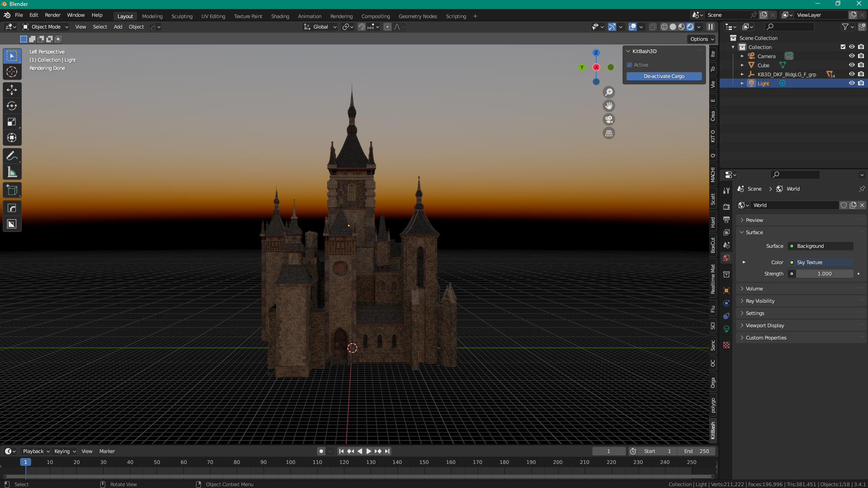868x488 pixels.
Task: Click the viewport pan hand icon
Action: 609,106
